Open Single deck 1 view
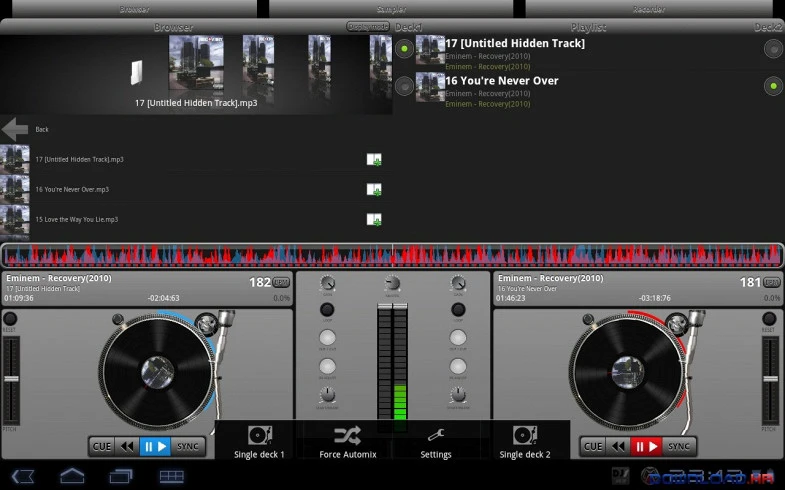 [259, 441]
